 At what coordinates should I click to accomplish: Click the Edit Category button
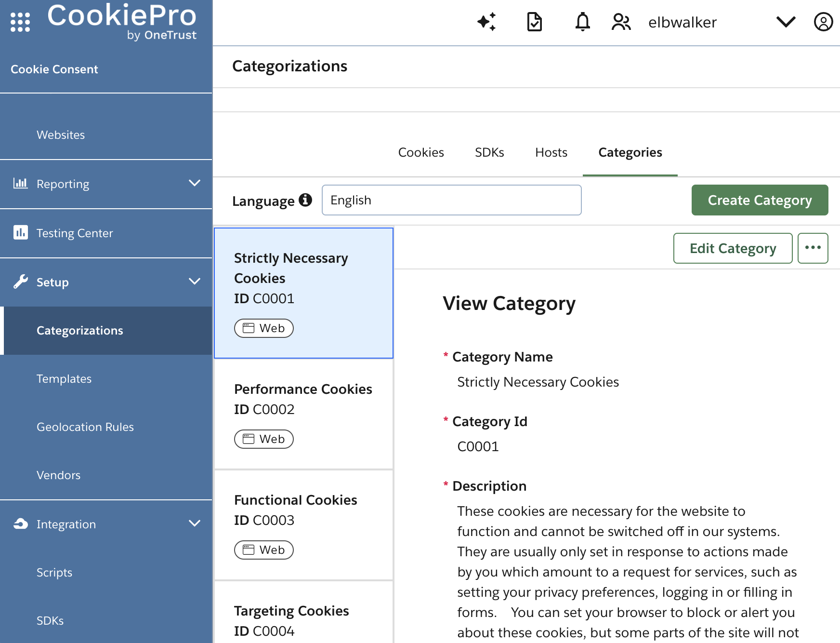click(733, 248)
